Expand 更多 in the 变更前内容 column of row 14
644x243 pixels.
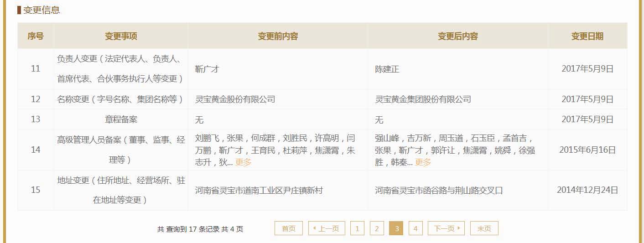[x=243, y=162]
